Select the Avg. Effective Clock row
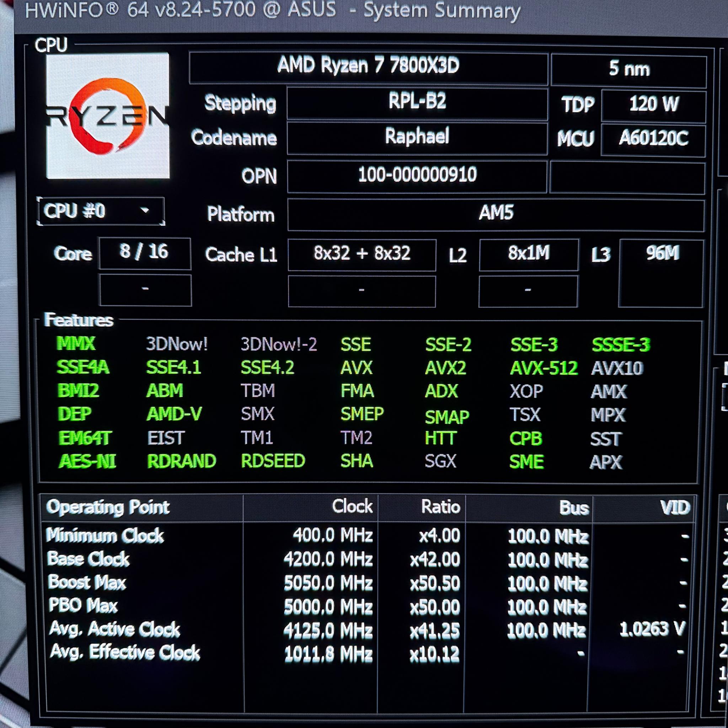The height and width of the screenshot is (728, 728). [368, 653]
